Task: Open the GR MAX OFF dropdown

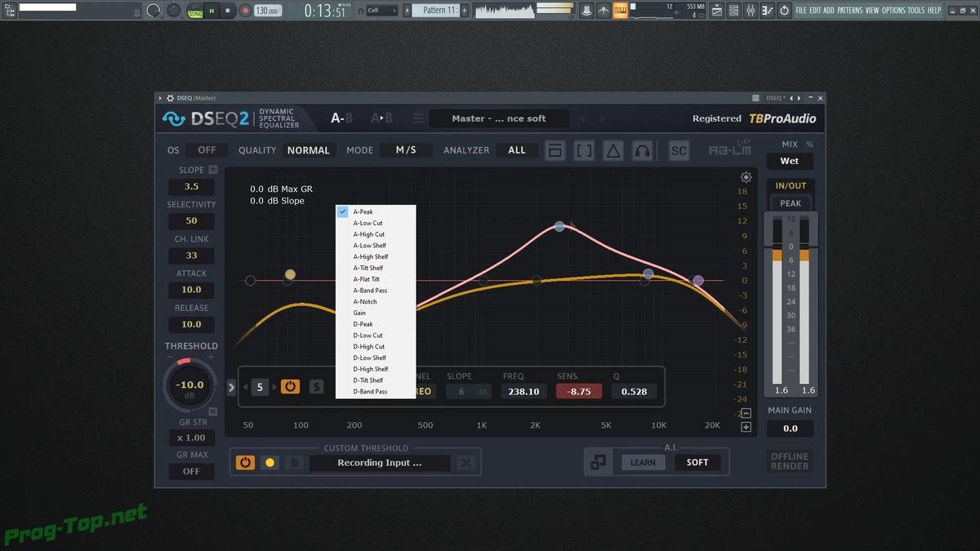Action: pyautogui.click(x=191, y=471)
